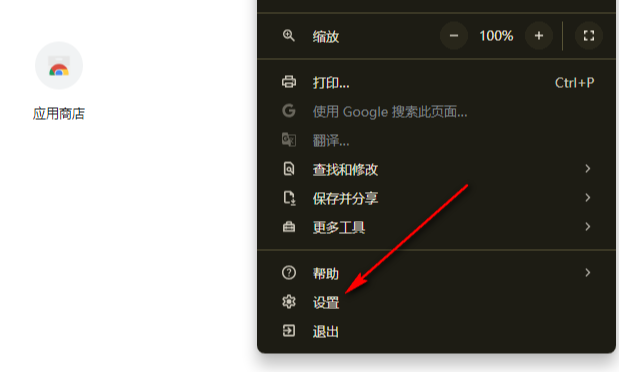Viewport: 619px width, 372px height.
Task: Expand the 保存并分享 chevron arrow
Action: [587, 197]
